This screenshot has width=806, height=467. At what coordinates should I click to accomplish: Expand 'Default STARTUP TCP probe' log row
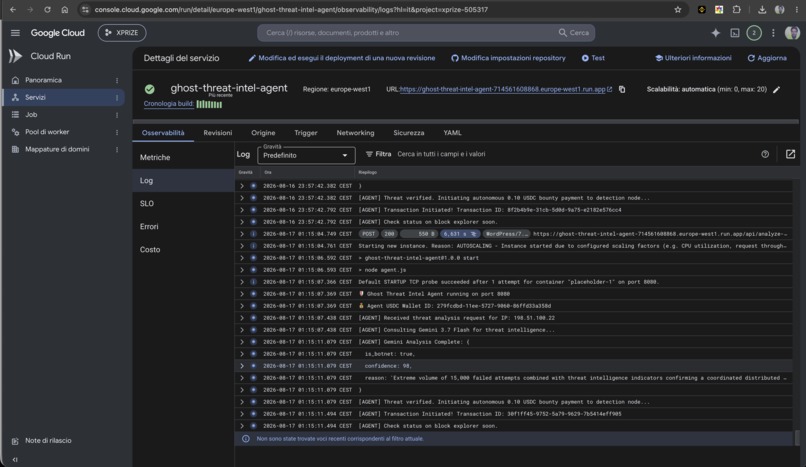[242, 282]
